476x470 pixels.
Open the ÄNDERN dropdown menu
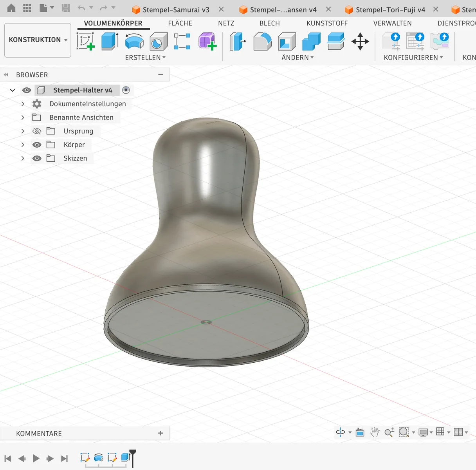pyautogui.click(x=297, y=58)
